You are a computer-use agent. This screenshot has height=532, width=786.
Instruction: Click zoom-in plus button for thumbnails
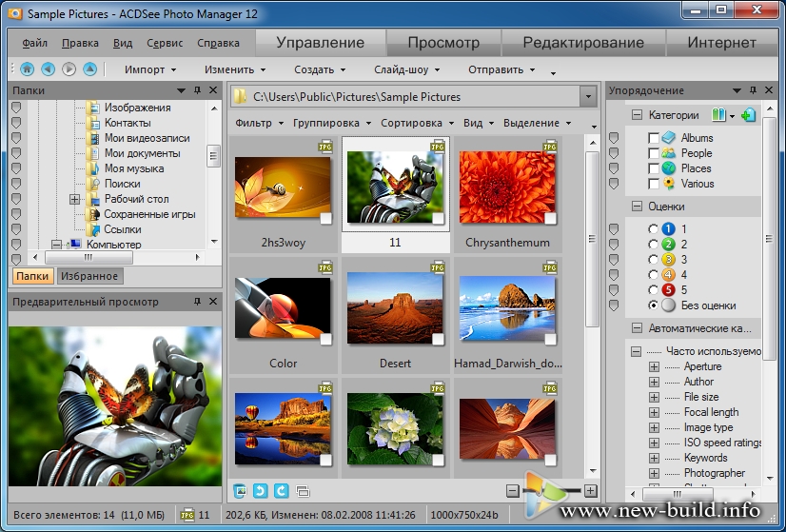click(x=590, y=491)
